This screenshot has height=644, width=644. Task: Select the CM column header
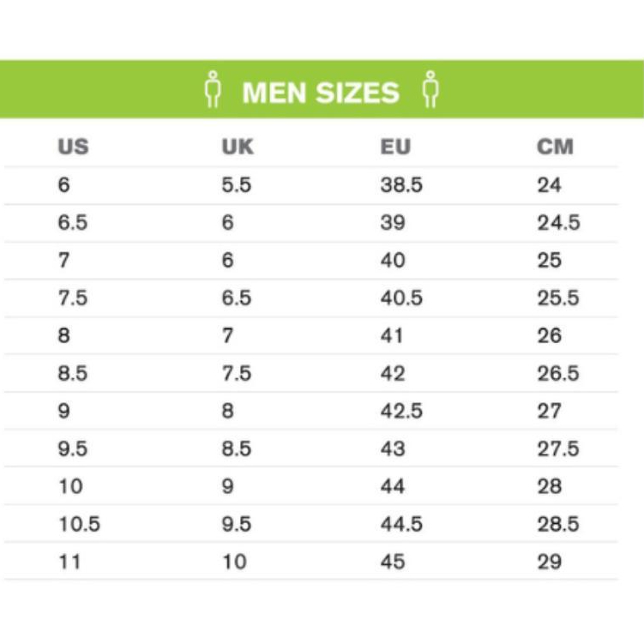[x=555, y=147]
